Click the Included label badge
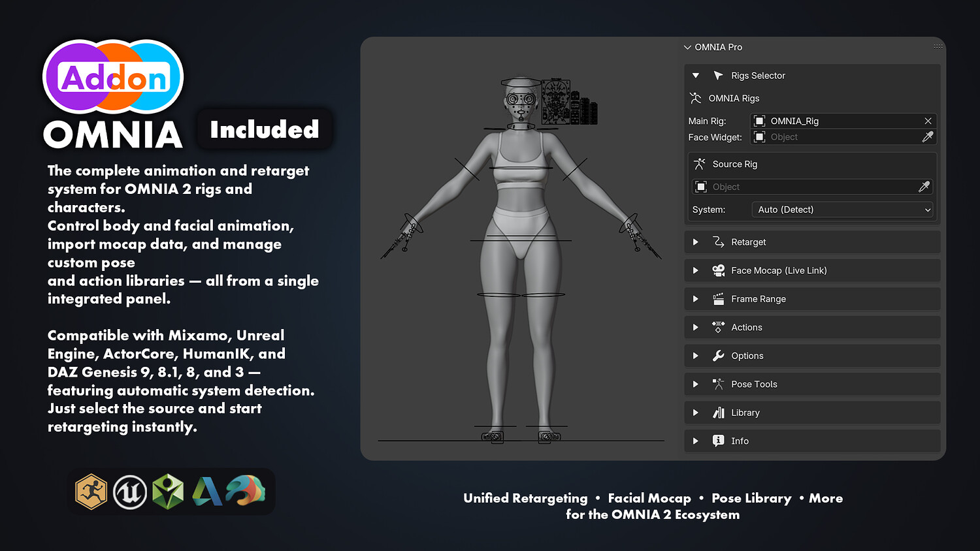The height and width of the screenshot is (551, 980). point(265,129)
